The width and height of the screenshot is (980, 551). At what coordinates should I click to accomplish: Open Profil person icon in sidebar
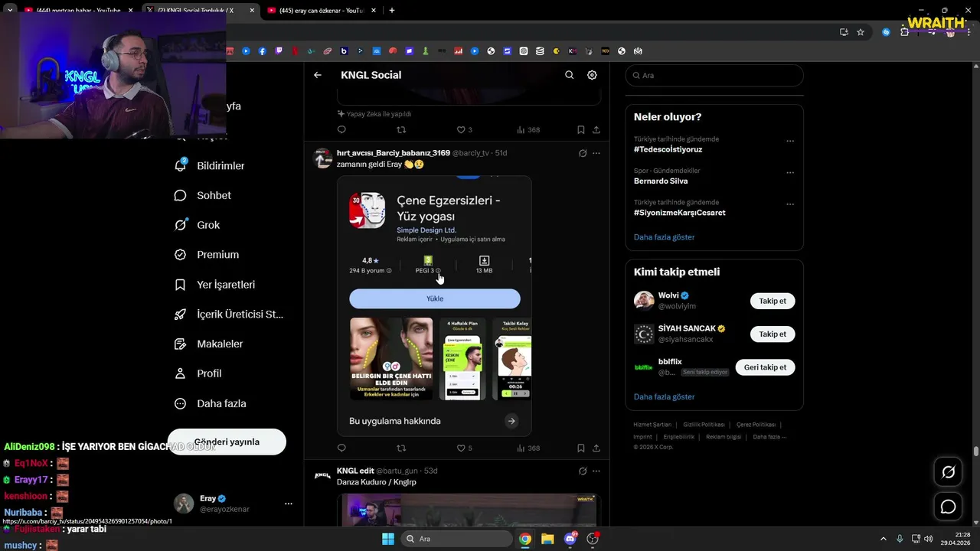pos(181,373)
